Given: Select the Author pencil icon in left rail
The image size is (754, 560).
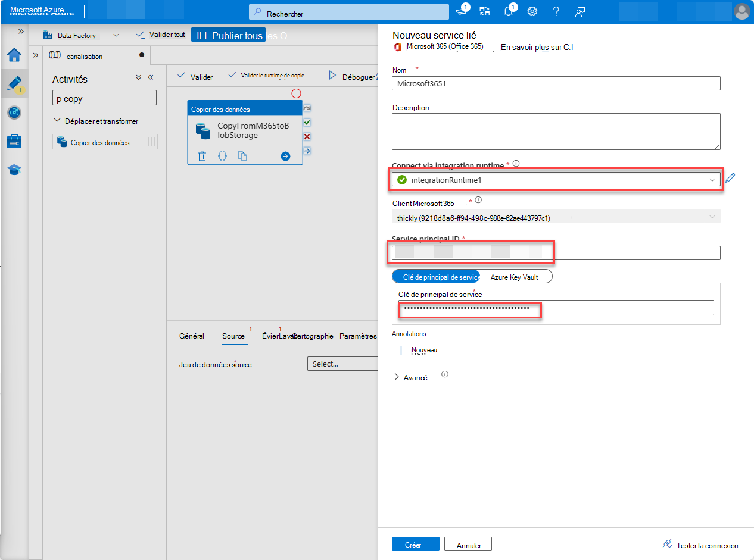Looking at the screenshot, I should (x=14, y=83).
